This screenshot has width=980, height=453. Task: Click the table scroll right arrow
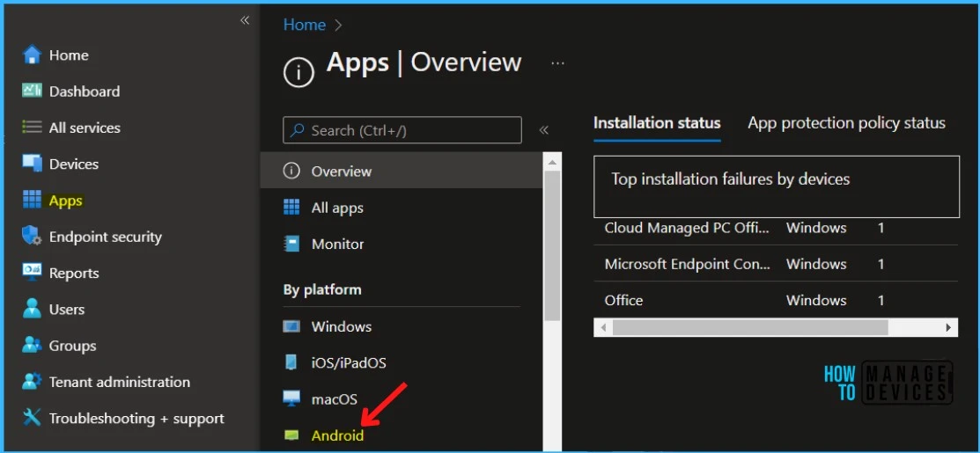point(948,327)
